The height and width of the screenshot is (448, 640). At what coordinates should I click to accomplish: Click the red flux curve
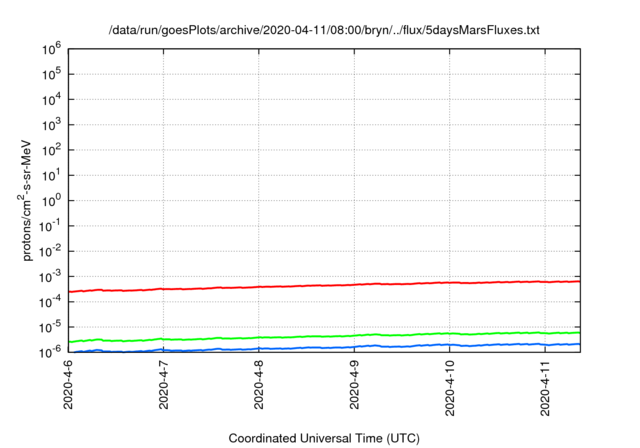[324, 286]
